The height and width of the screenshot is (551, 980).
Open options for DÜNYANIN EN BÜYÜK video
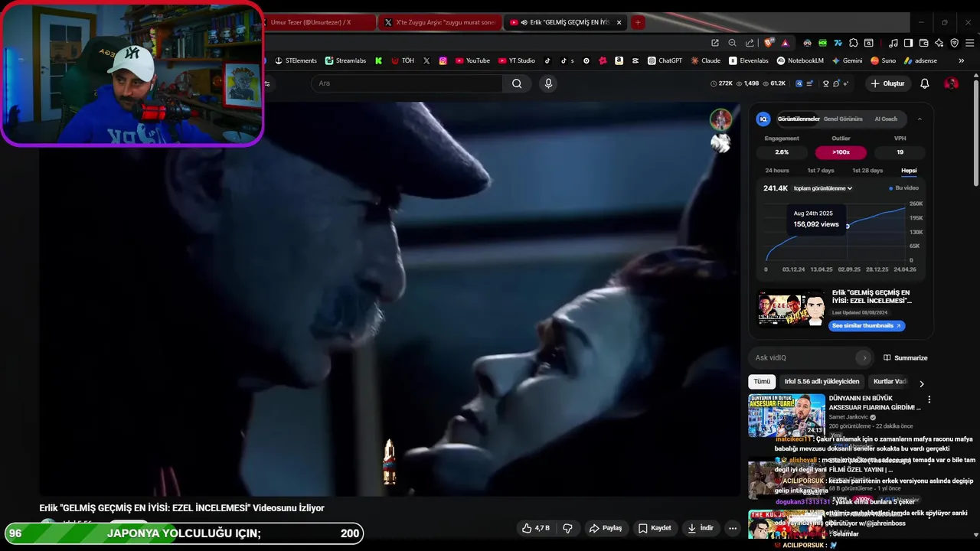pyautogui.click(x=929, y=399)
